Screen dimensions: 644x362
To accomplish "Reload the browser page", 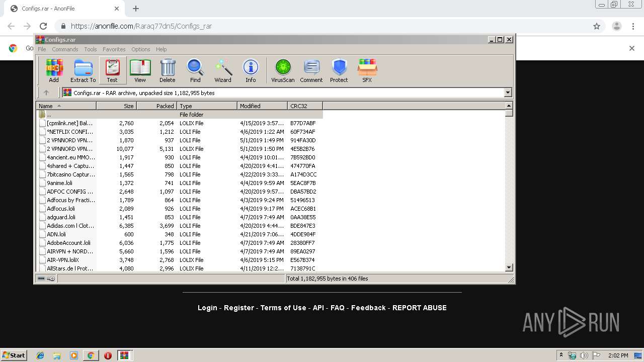I will click(x=43, y=26).
